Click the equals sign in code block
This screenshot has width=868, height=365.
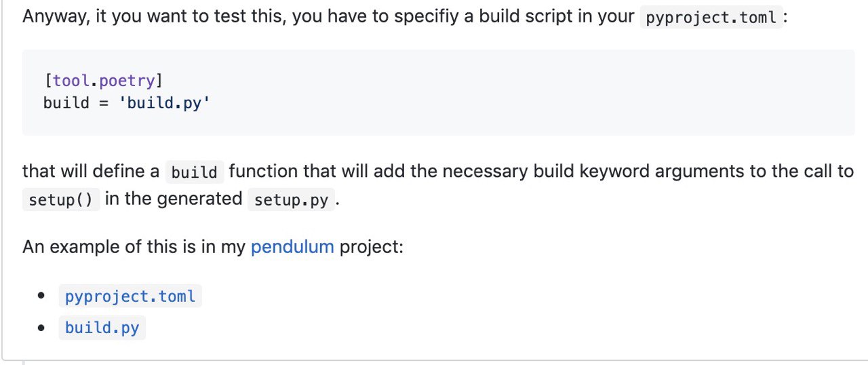pyautogui.click(x=104, y=104)
